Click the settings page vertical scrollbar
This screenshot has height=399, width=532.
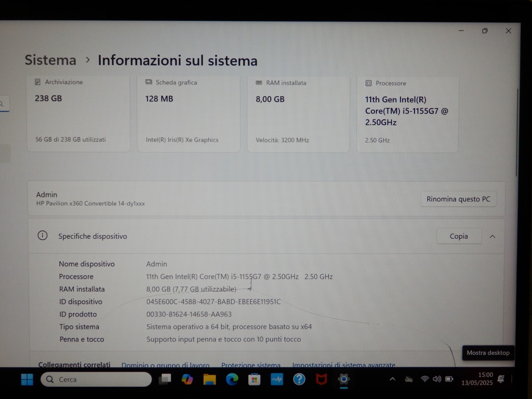[x=516, y=133]
